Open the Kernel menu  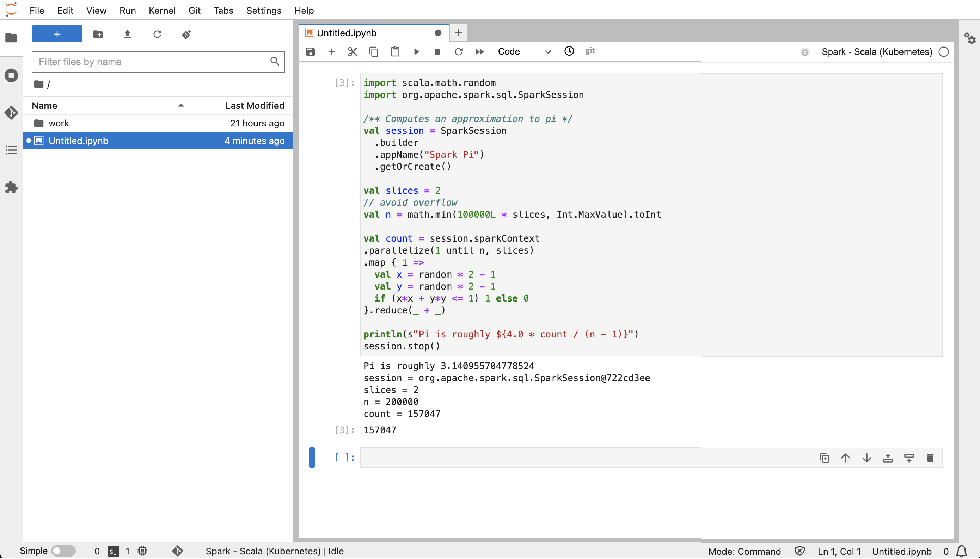click(x=161, y=10)
